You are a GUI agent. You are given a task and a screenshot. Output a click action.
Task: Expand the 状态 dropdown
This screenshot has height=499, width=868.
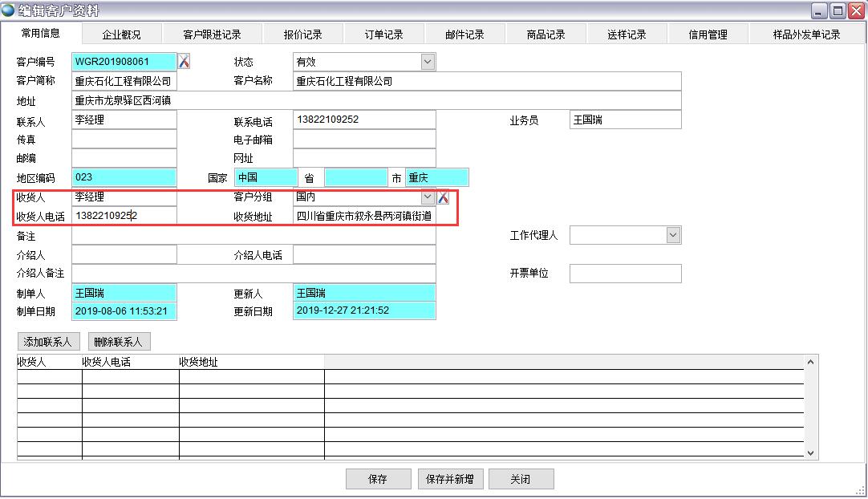427,62
